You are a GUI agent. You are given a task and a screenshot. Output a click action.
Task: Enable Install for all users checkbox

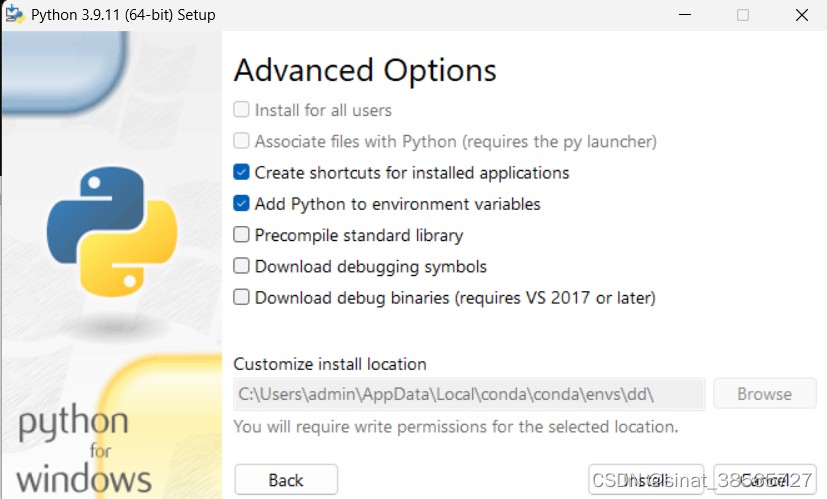coord(241,110)
